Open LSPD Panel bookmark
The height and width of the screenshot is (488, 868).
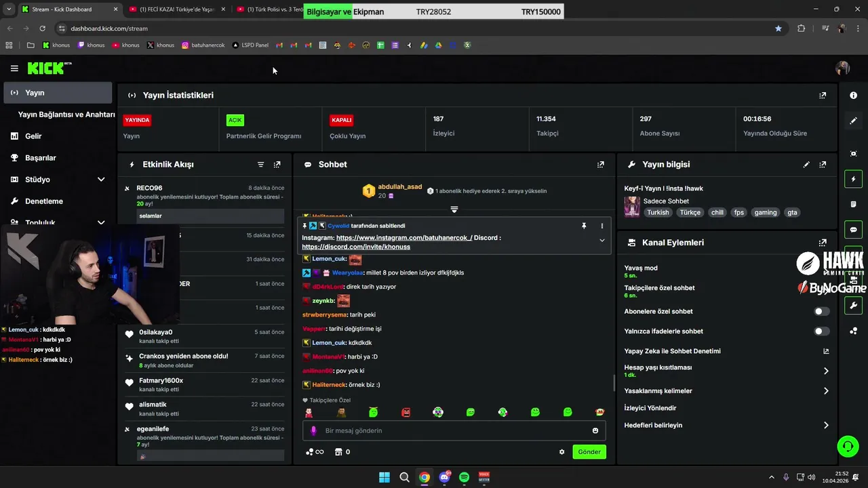(x=250, y=45)
